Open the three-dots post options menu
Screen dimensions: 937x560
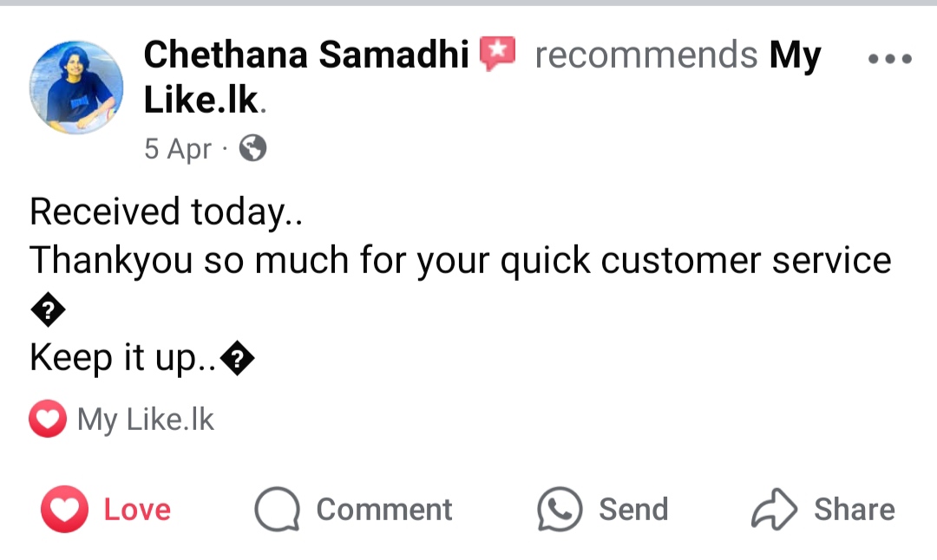point(889,59)
